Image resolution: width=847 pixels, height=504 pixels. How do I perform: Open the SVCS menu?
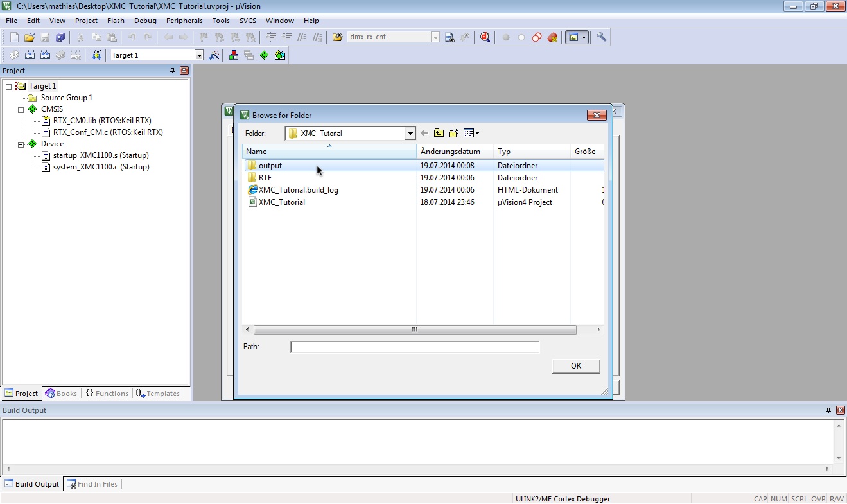(247, 21)
